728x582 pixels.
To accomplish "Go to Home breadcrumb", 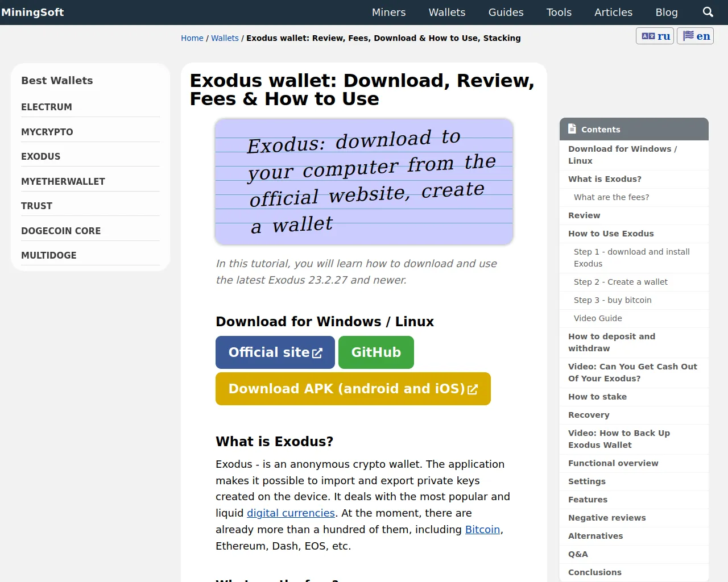I will 192,38.
